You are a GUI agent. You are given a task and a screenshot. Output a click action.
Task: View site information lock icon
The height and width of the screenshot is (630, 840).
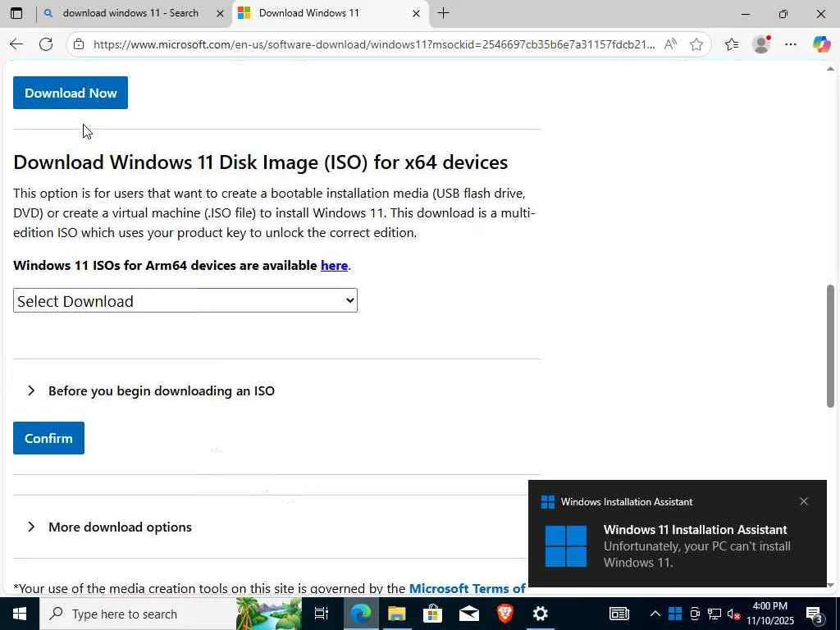[x=79, y=44]
